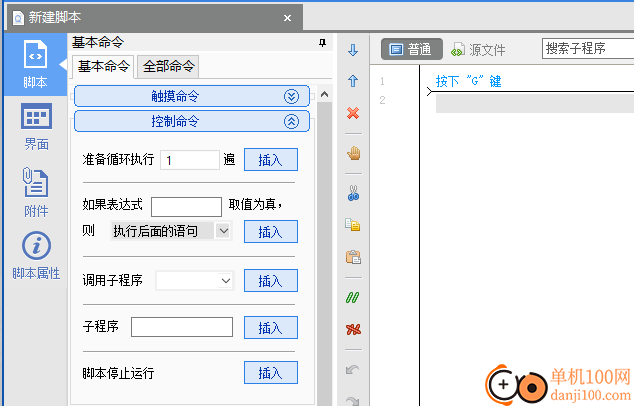This screenshot has width=634, height=406.
Task: Insert the 如果表达式 condition command
Action: [271, 232]
